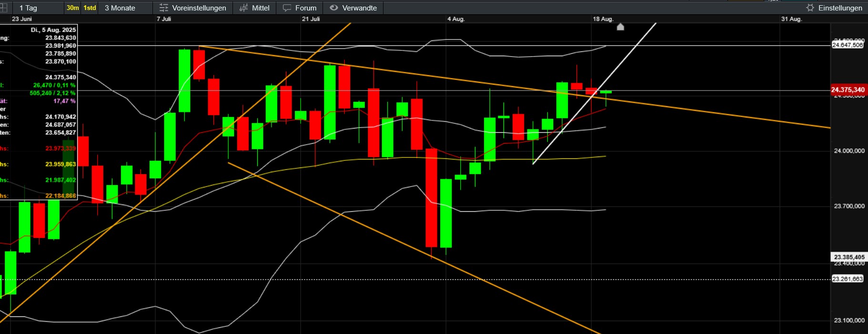Viewport: 868px width, 334px height.
Task: Click the 23 Juni date label
Action: coord(22,19)
